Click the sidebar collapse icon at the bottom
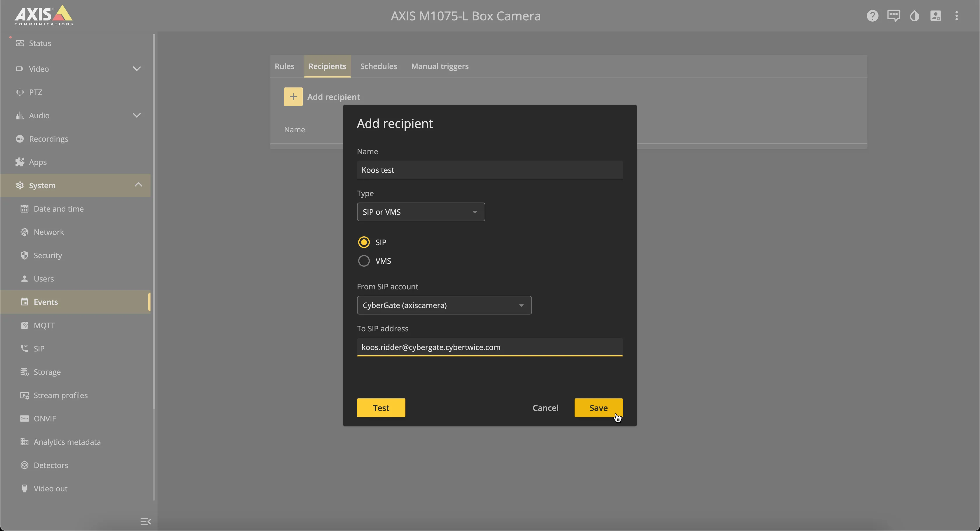This screenshot has height=531, width=980. coord(145,521)
